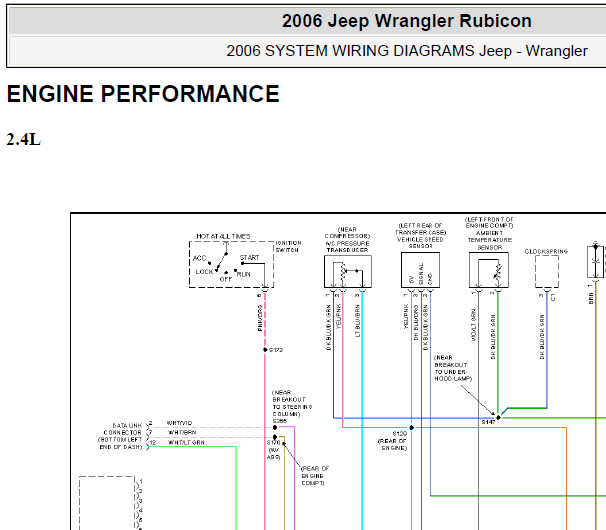Click the "BRN" wire label
Screen dimensions: 606x530
pyautogui.click(x=591, y=298)
